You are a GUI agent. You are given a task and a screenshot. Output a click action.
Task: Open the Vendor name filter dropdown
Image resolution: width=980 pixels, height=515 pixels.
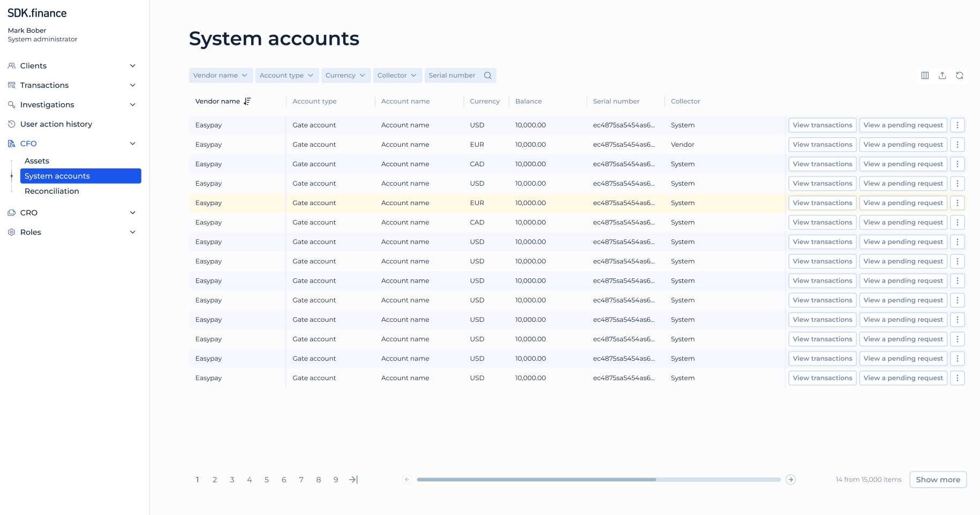221,75
